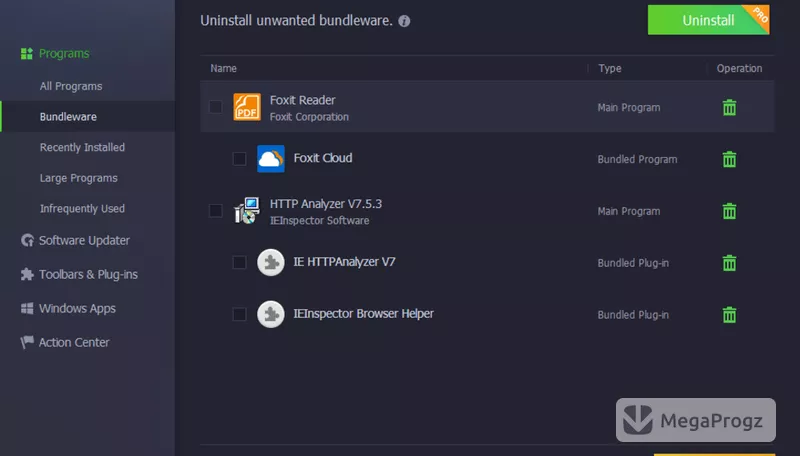Click Bundled Program type of Foxit Cloud

637,159
